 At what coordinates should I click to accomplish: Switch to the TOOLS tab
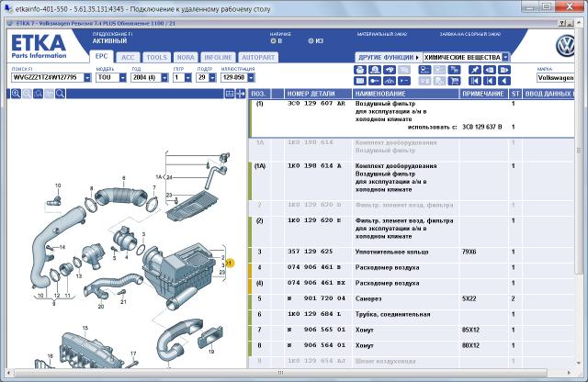157,57
